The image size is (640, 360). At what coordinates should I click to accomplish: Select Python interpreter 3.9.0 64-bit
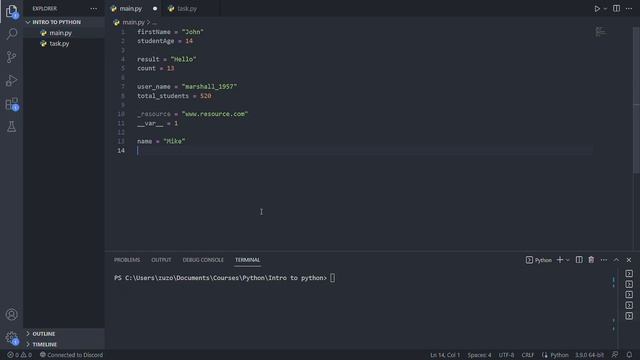(x=589, y=355)
